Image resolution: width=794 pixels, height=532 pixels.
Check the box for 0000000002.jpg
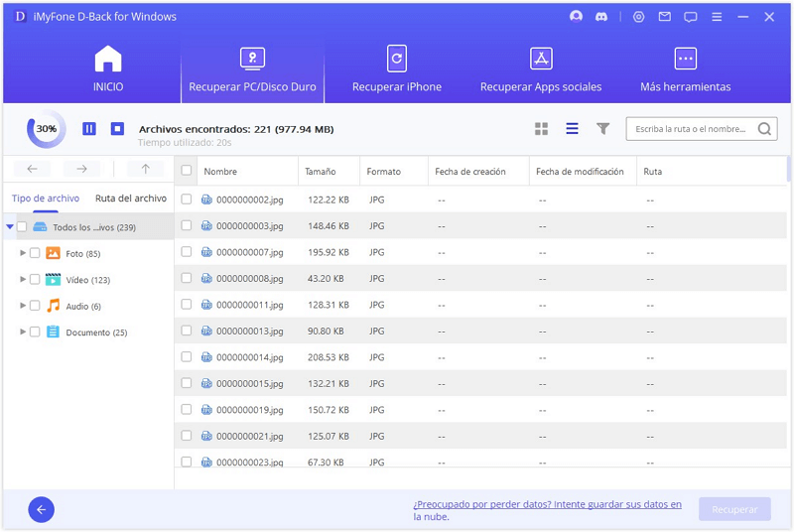187,199
